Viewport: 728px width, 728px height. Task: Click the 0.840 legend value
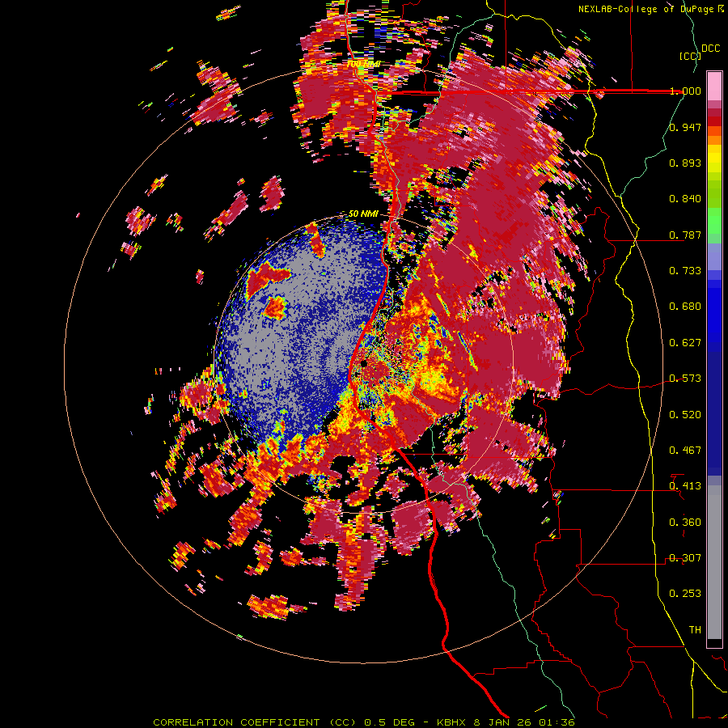[x=685, y=199]
